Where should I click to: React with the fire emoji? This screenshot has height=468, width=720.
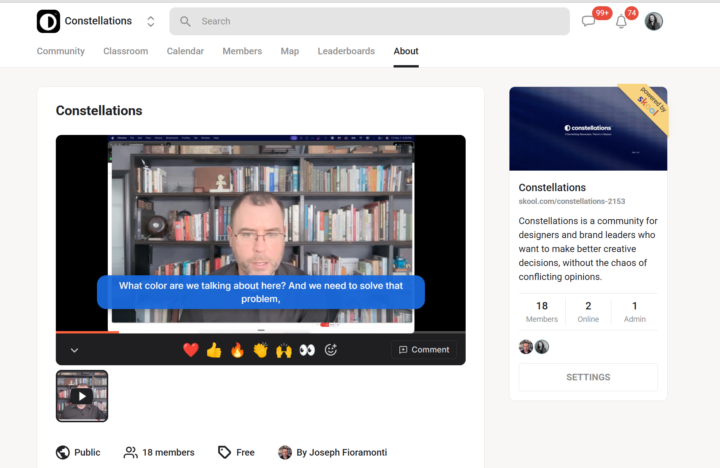237,350
